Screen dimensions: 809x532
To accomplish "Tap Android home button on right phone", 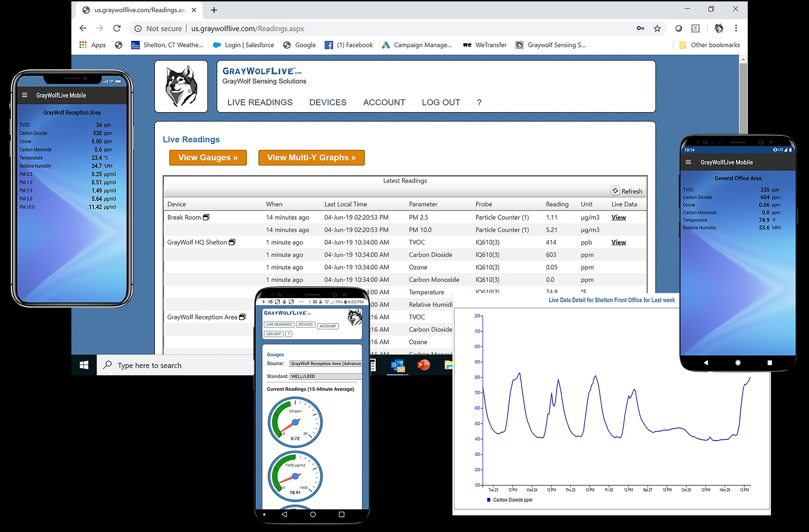I will [x=738, y=362].
